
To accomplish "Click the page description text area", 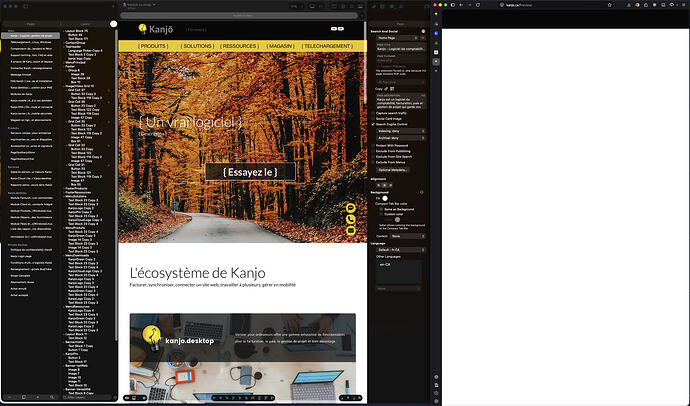I will [x=401, y=103].
